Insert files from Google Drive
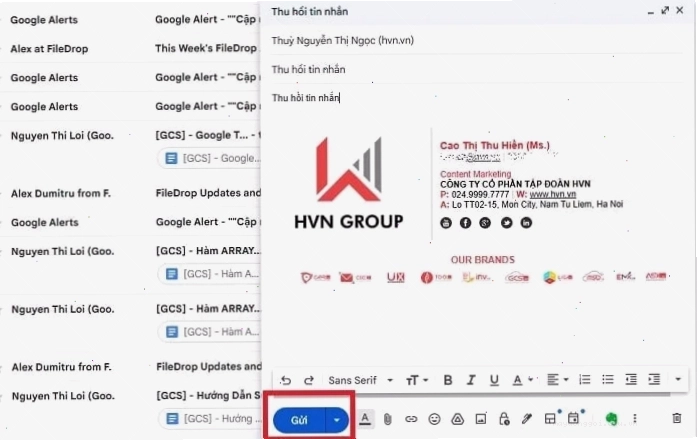Screen dimensions: 697x440 pos(457,419)
